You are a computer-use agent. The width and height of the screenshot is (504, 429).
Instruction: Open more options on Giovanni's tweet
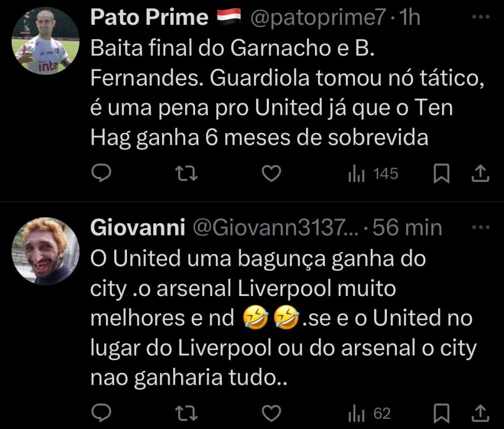click(x=480, y=228)
